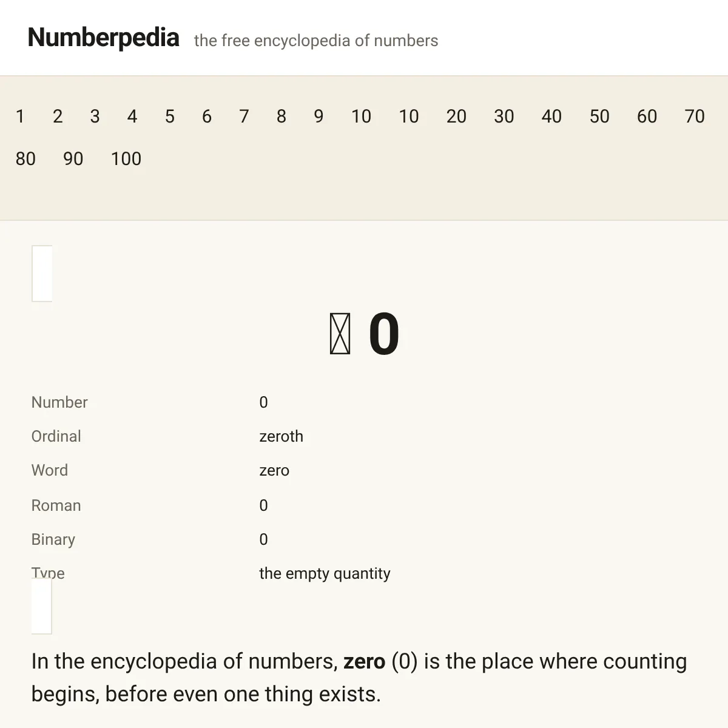Navigate to number 3
The image size is (728, 728).
[x=95, y=116]
